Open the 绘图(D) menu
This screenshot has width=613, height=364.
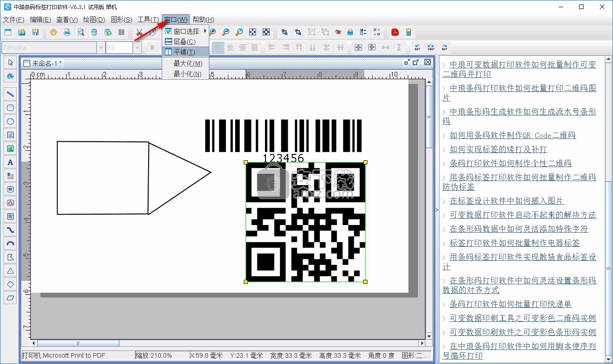[94, 19]
